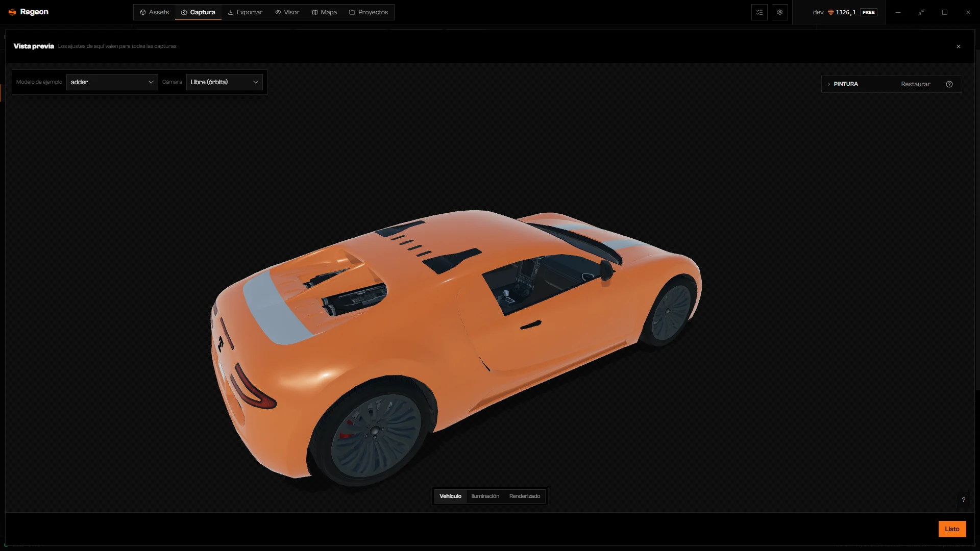The image size is (980, 551).
Task: Open settings gear icon in top bar
Action: coord(780,12)
